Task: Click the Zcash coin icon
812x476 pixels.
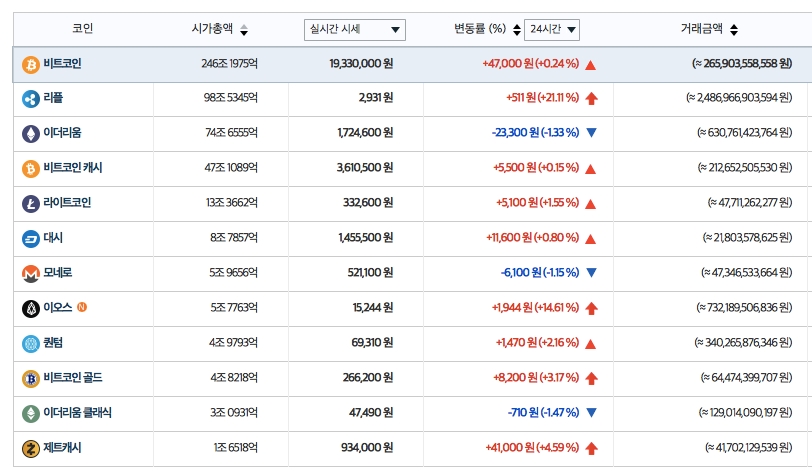Action: coord(30,448)
